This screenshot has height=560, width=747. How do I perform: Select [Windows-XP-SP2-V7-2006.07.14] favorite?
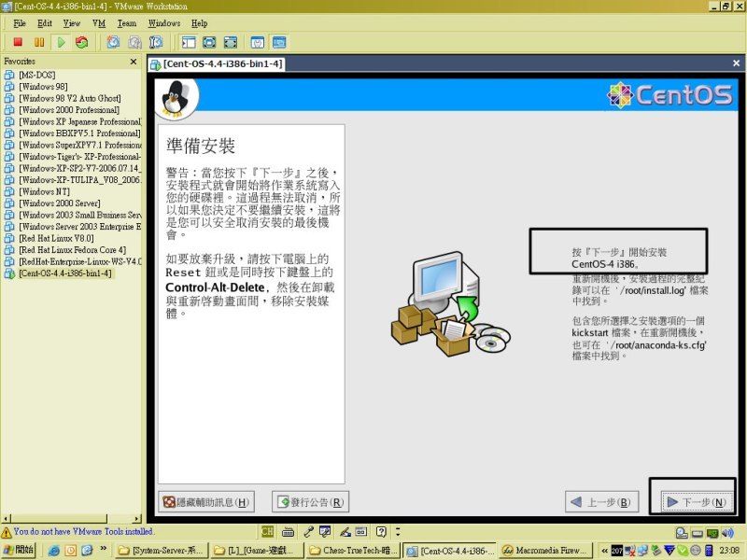(x=79, y=168)
